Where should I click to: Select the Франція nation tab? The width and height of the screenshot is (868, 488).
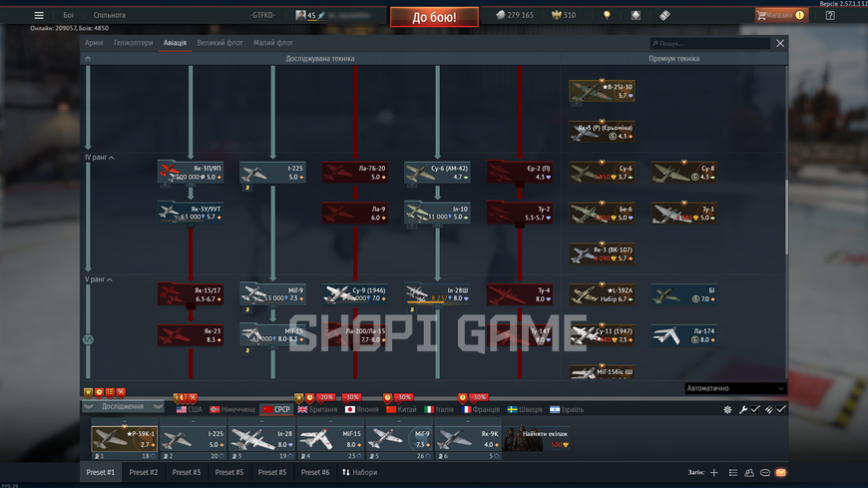[481, 409]
